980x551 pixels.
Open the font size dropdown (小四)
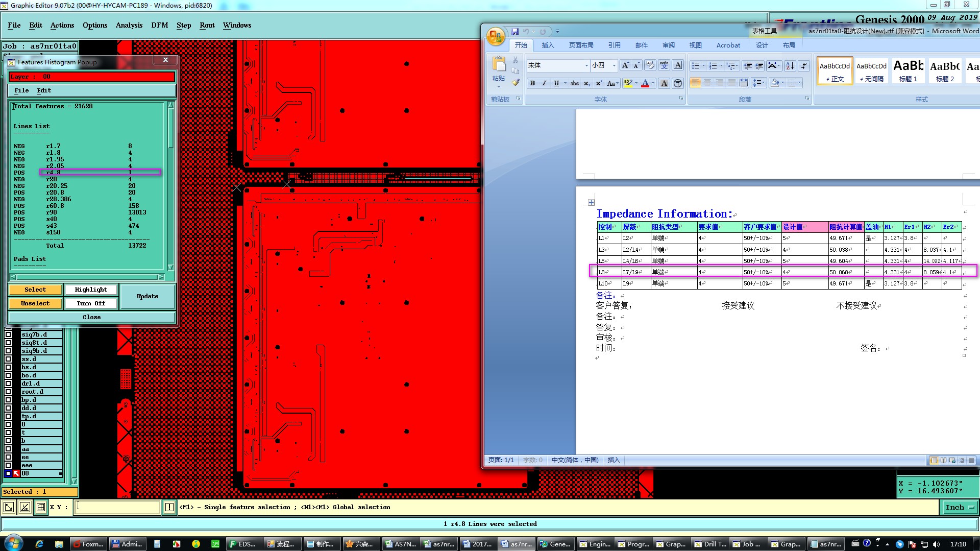click(x=614, y=65)
